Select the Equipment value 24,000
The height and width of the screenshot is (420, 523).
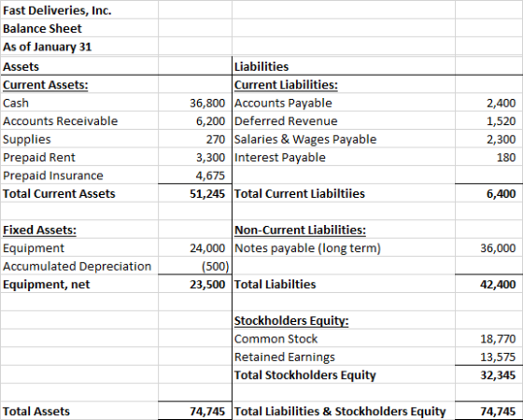pyautogui.click(x=207, y=248)
